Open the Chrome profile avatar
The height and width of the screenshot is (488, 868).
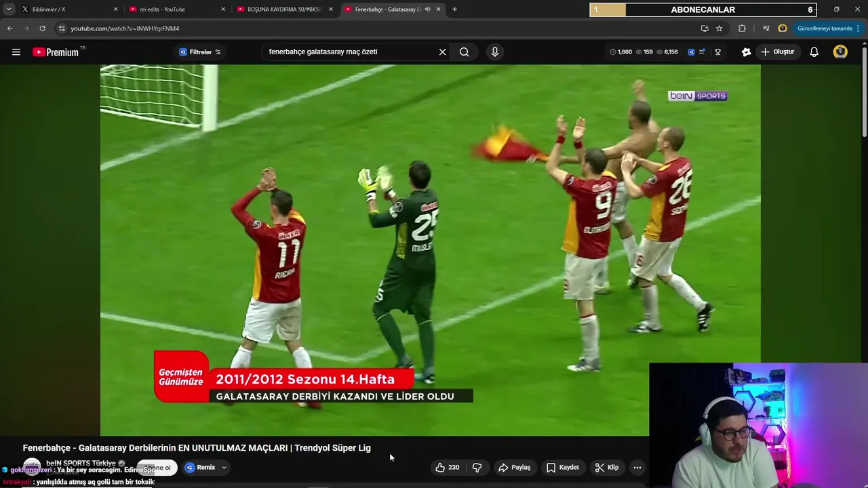(x=783, y=28)
